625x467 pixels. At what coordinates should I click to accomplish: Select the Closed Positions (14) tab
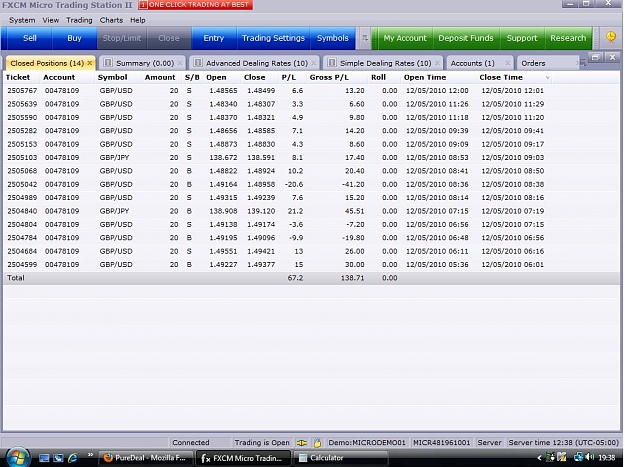pos(47,63)
